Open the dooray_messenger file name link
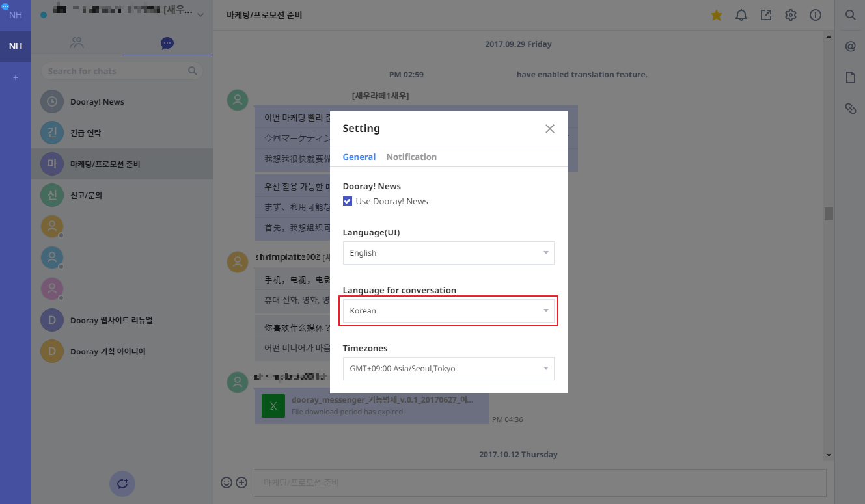The image size is (865, 504). click(x=382, y=399)
